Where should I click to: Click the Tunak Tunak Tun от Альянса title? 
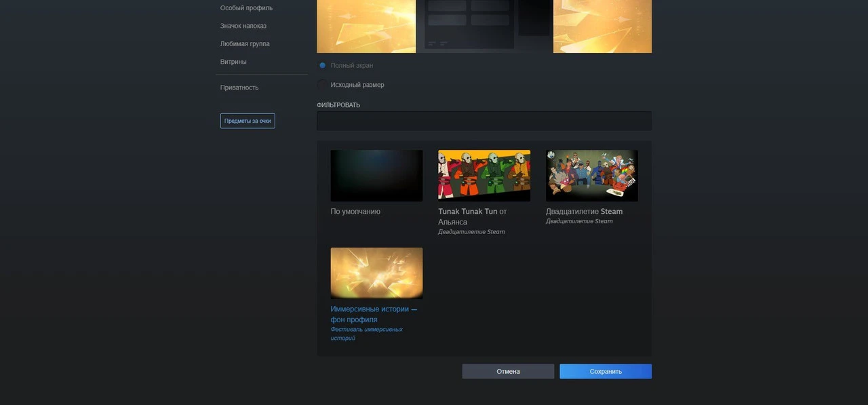tap(472, 216)
